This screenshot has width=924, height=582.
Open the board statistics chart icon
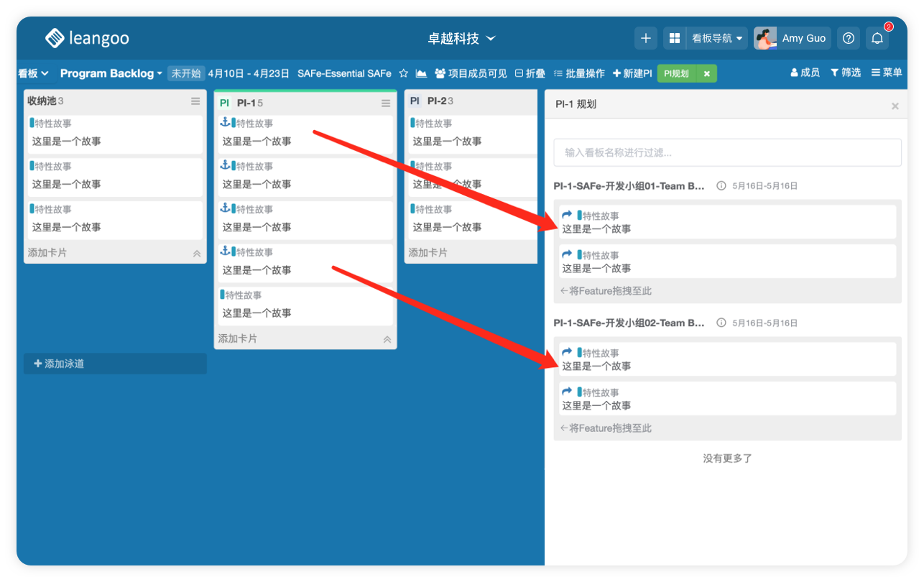coord(421,73)
